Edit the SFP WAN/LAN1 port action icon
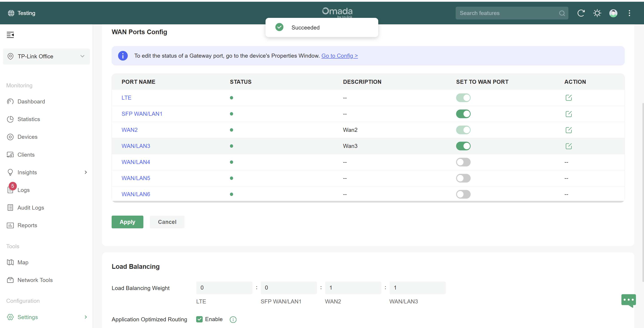The width and height of the screenshot is (644, 328). (568, 114)
